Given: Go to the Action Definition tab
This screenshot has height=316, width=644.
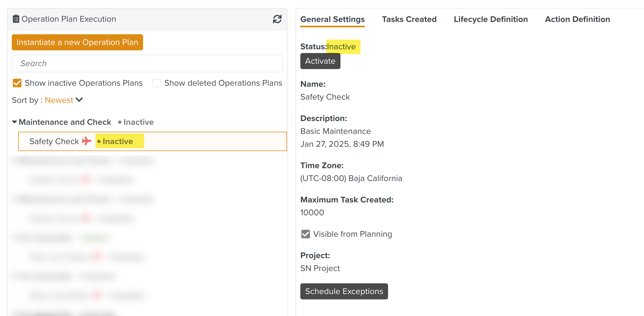Looking at the screenshot, I should (x=577, y=19).
